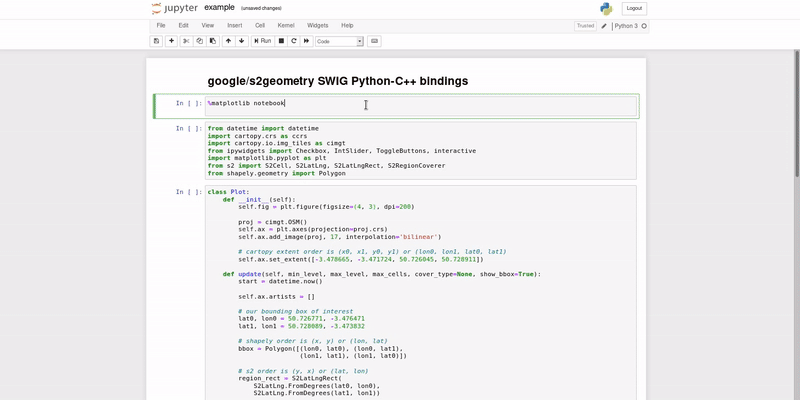The image size is (800, 400).
Task: Open the Help menu
Action: coord(347,26)
